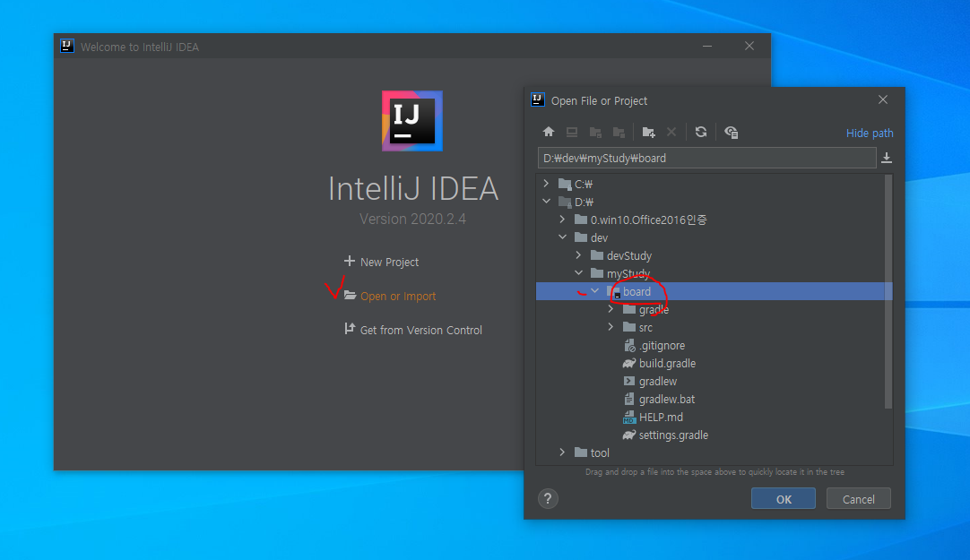Click the file tree scrollbar
The width and height of the screenshot is (970, 560).
point(888,292)
